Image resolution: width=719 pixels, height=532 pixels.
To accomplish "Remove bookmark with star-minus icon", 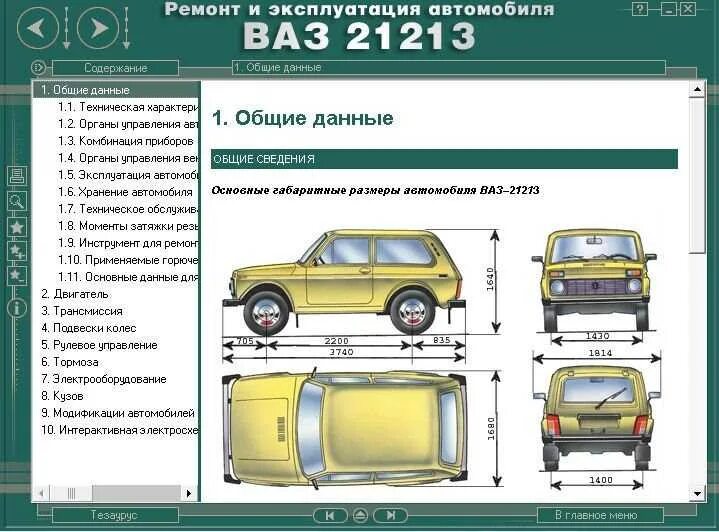I will pos(17,275).
